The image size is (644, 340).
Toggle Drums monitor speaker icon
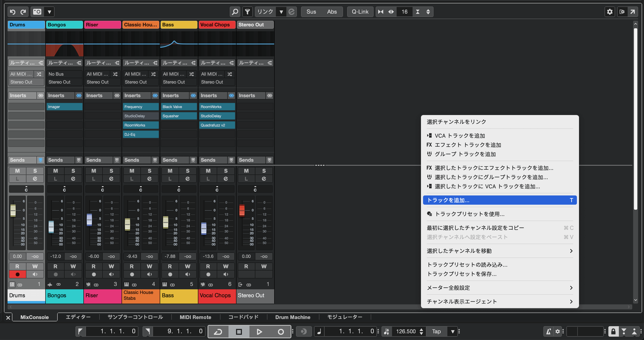coord(35,274)
